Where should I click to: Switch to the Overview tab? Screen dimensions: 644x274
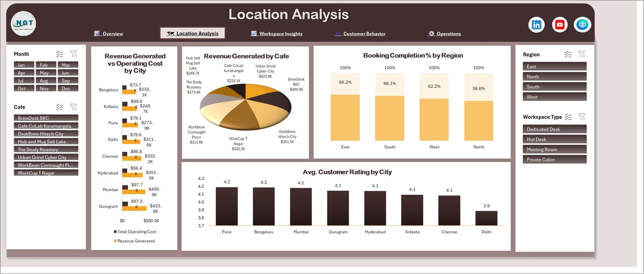109,33
